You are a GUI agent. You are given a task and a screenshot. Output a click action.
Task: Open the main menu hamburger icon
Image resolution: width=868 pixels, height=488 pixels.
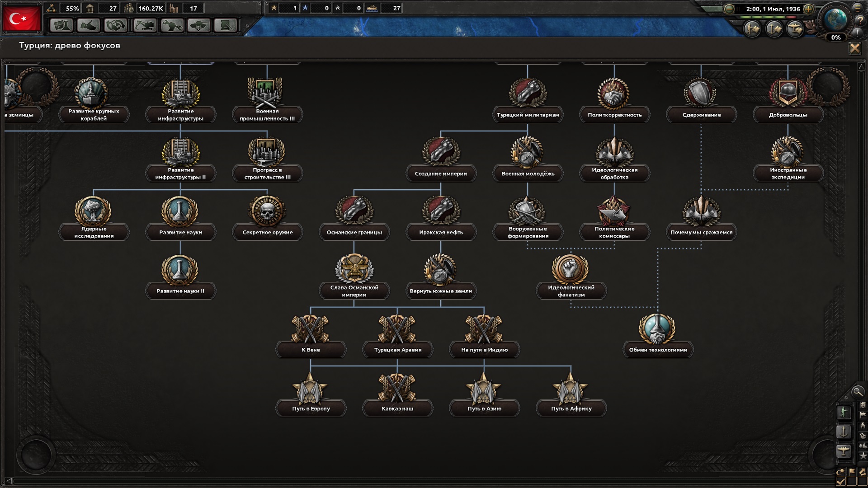click(x=857, y=8)
